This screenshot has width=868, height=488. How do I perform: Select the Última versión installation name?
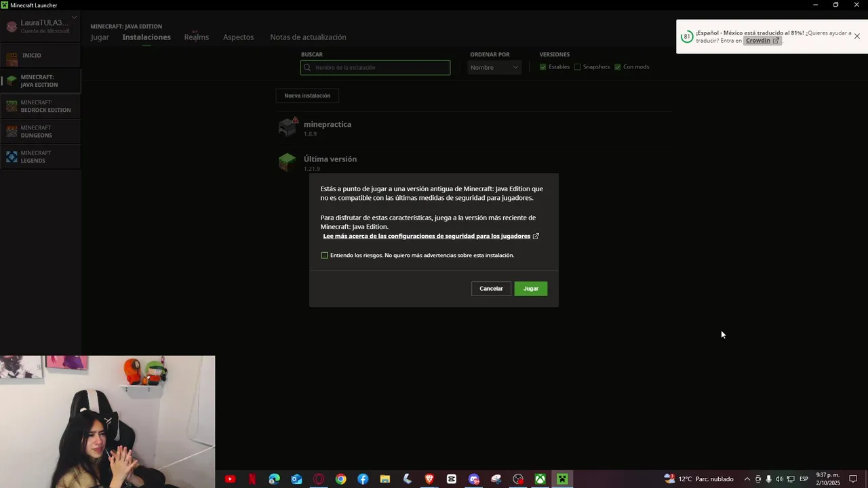click(x=330, y=159)
